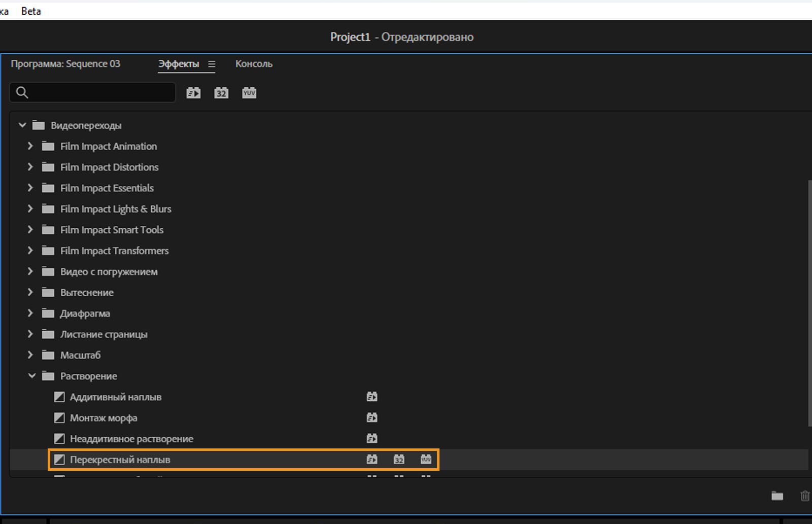Click the folder icon next to Видео с погружением
812x524 pixels.
pos(48,271)
